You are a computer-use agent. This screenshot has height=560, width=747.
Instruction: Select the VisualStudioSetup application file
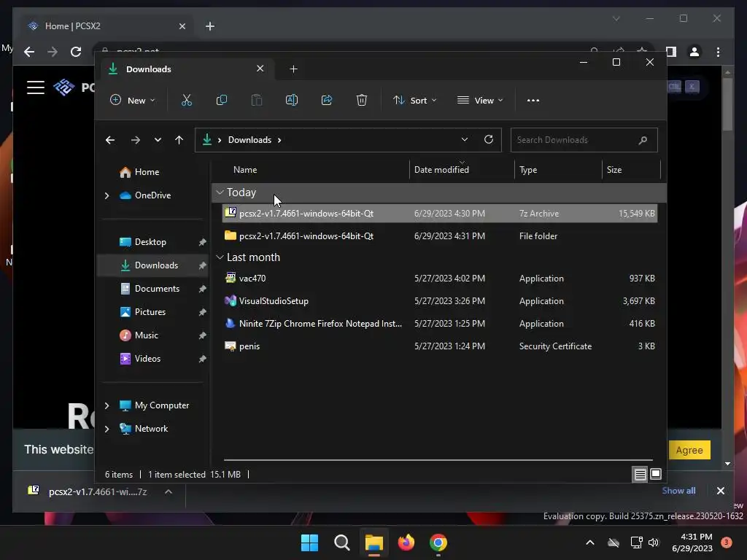(x=440, y=301)
